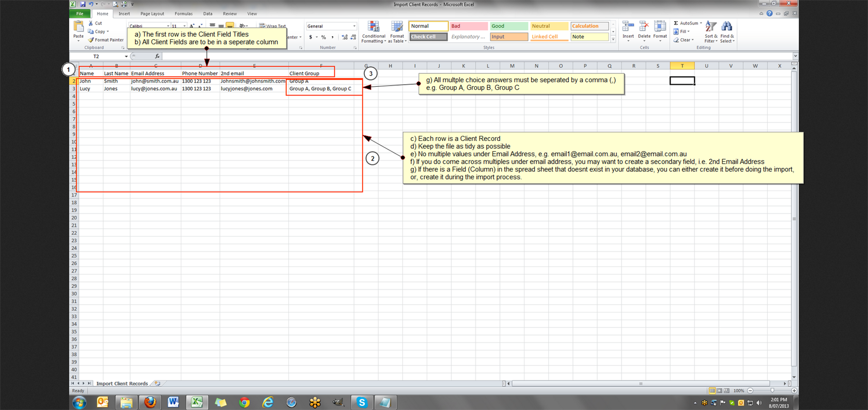
Task: Open Firefox from the taskbar
Action: tap(150, 402)
